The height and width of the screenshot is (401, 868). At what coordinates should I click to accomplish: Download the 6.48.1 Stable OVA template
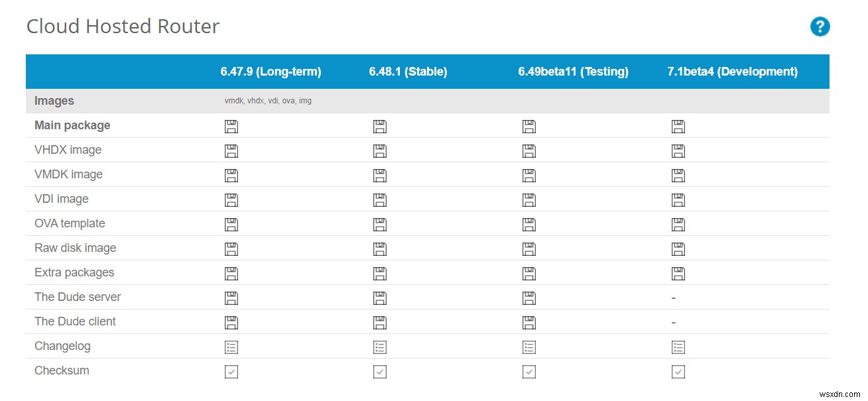380,225
